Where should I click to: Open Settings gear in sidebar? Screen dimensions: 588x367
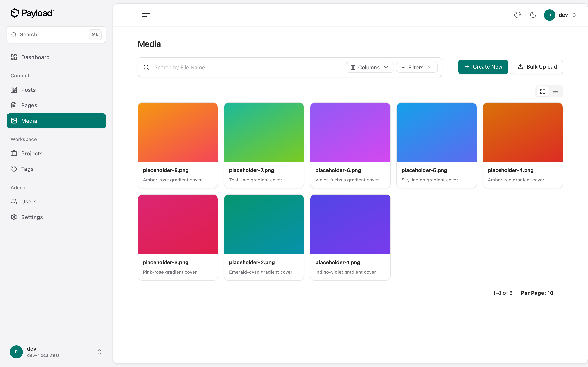[x=56, y=217]
